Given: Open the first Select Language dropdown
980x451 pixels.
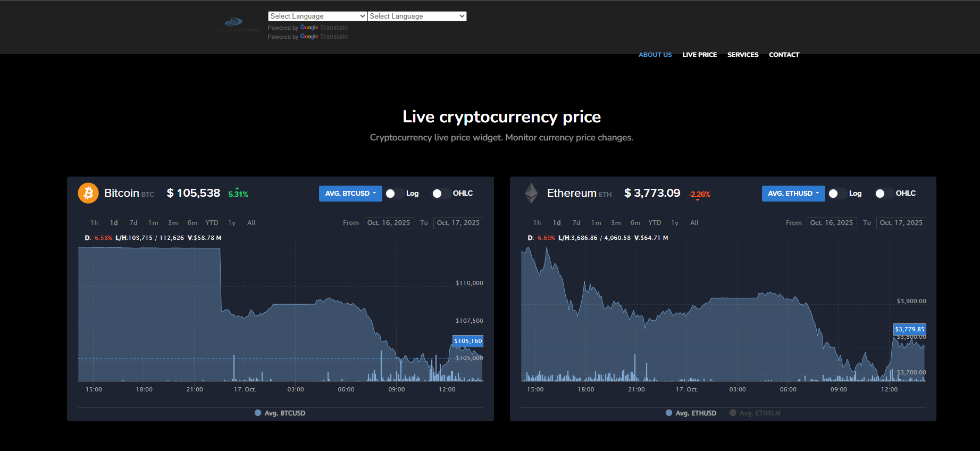Looking at the screenshot, I should (x=317, y=16).
